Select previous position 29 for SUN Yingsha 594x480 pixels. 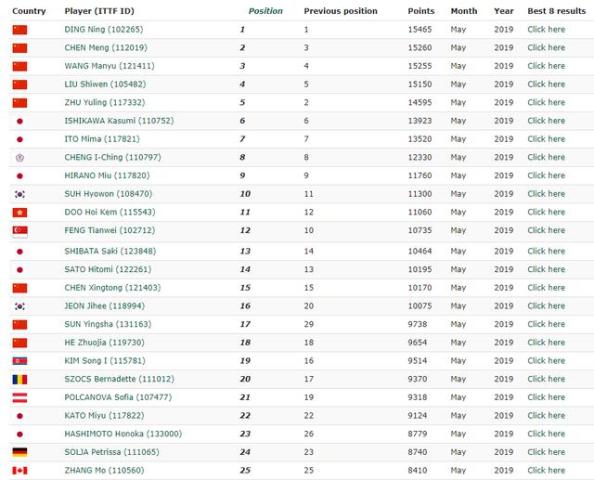click(309, 324)
